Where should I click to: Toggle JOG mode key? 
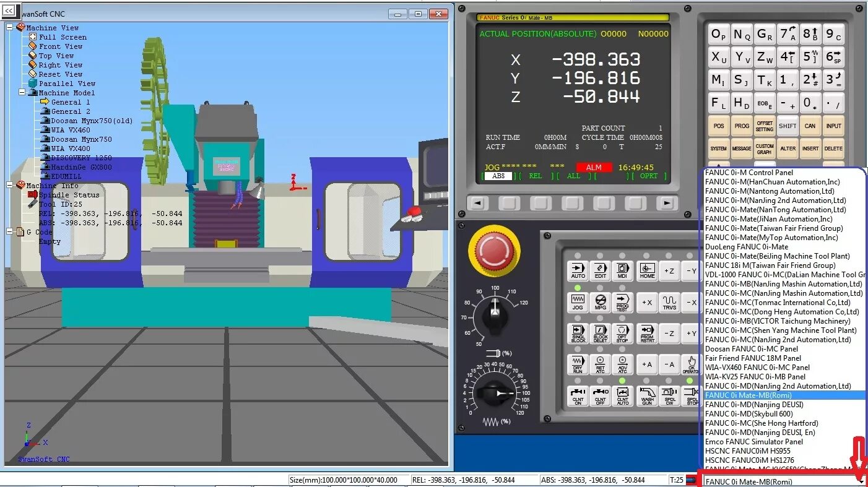click(x=578, y=303)
